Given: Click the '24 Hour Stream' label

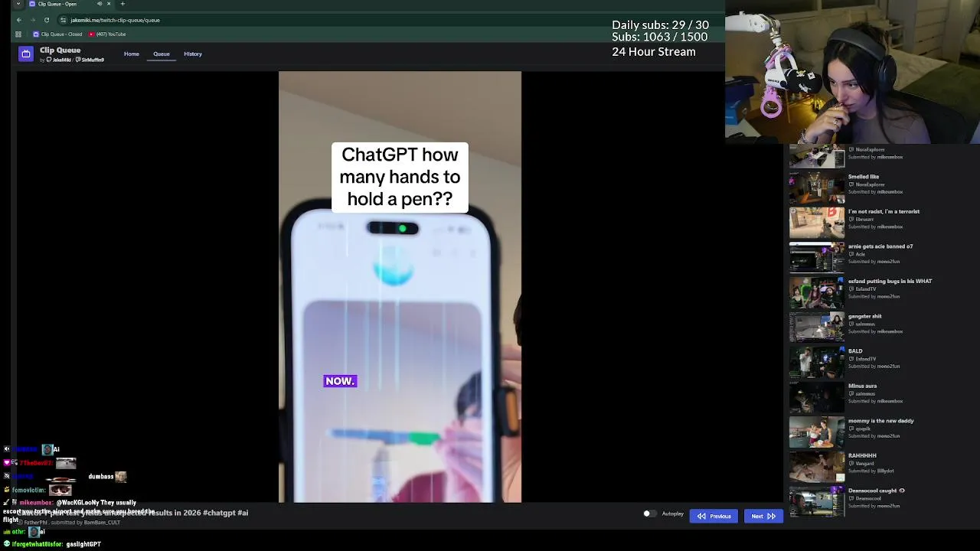Looking at the screenshot, I should click(654, 52).
